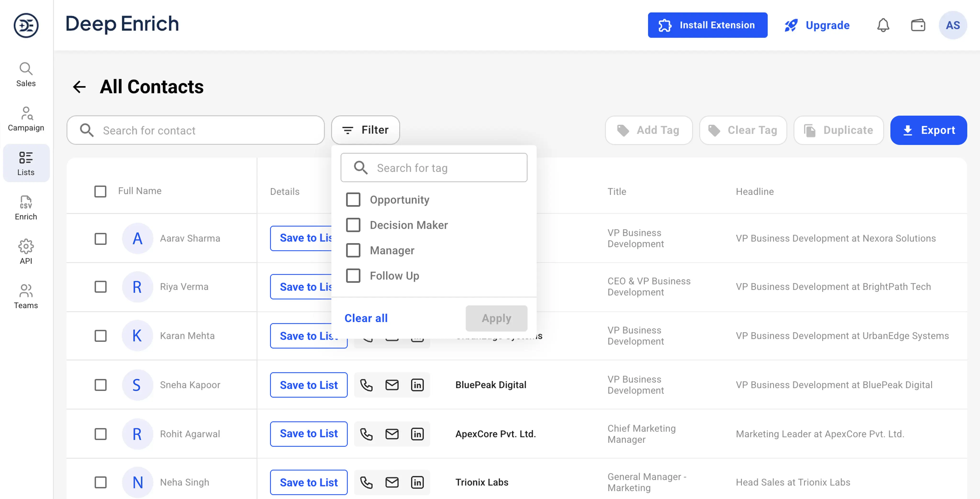Click Karan Mehta's letter K avatar

[137, 335]
